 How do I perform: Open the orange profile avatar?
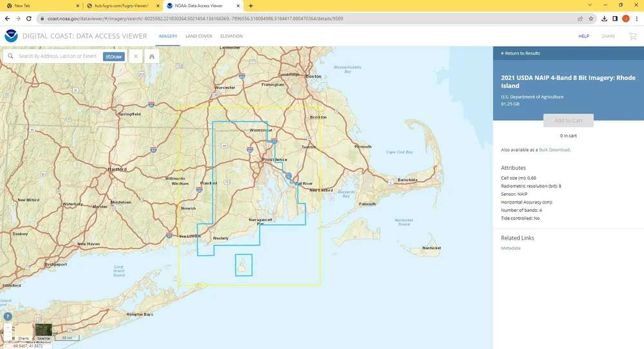pos(625,19)
